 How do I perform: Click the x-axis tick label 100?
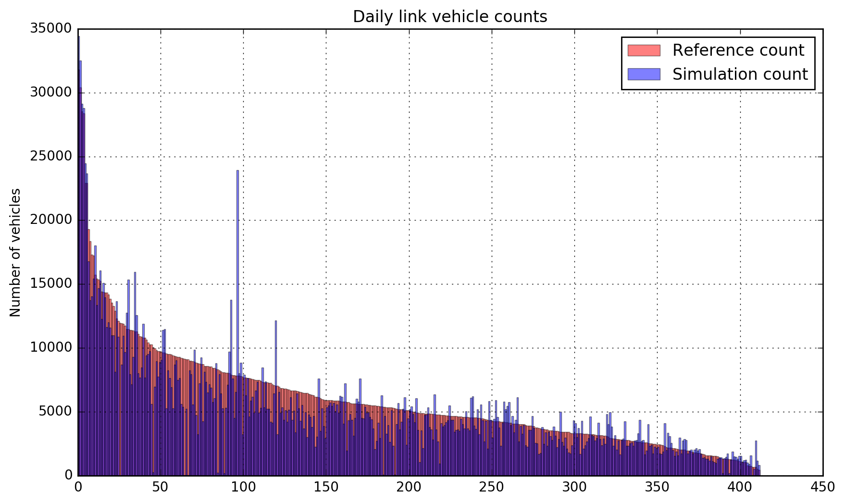click(243, 488)
